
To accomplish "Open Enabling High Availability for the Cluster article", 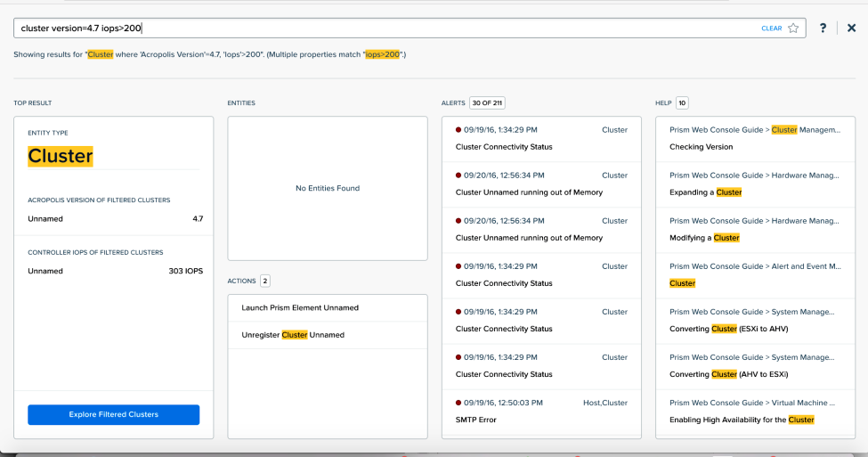I will (x=755, y=412).
